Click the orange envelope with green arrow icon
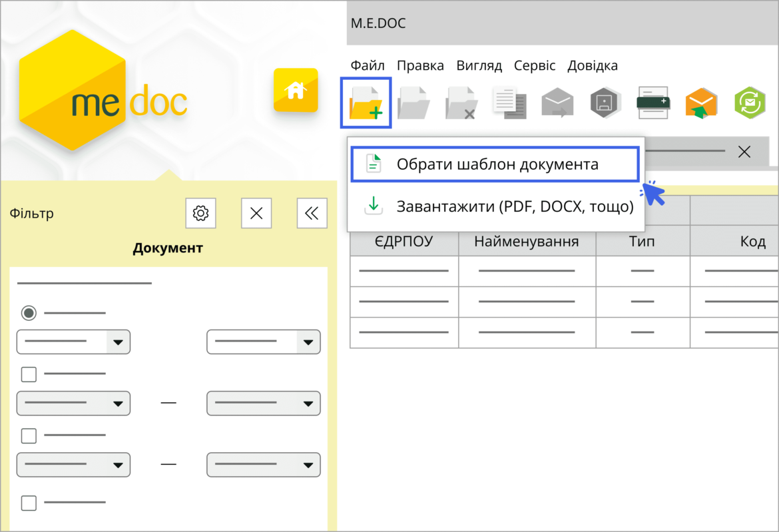 [x=701, y=103]
